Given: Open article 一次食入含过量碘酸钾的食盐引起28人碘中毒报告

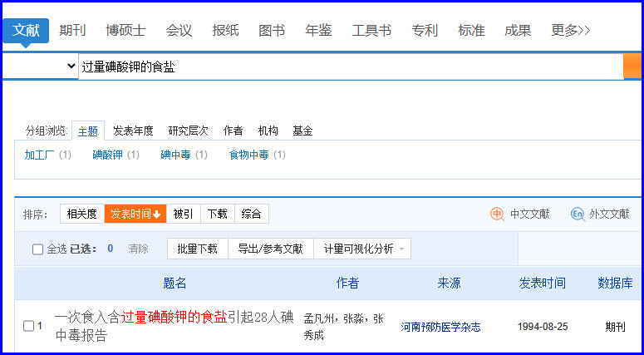Looking at the screenshot, I should [175, 326].
